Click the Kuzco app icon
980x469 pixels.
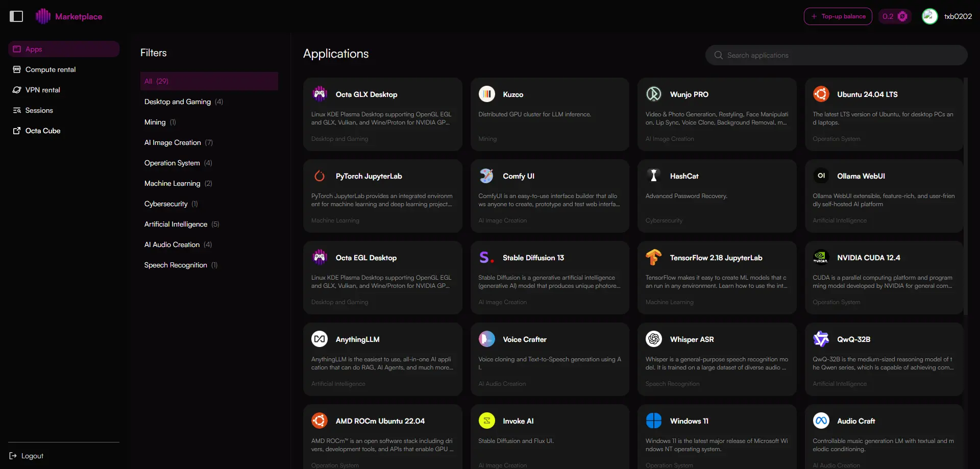tap(487, 94)
